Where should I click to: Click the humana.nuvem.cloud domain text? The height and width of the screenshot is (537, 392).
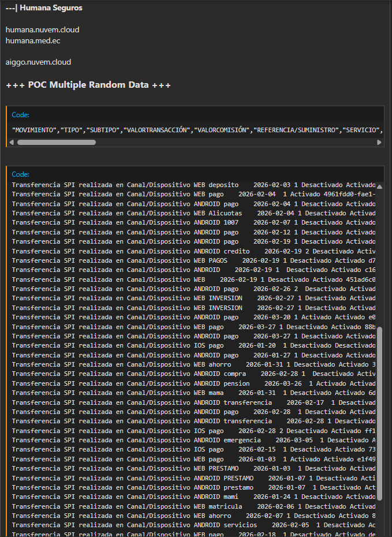tap(43, 30)
